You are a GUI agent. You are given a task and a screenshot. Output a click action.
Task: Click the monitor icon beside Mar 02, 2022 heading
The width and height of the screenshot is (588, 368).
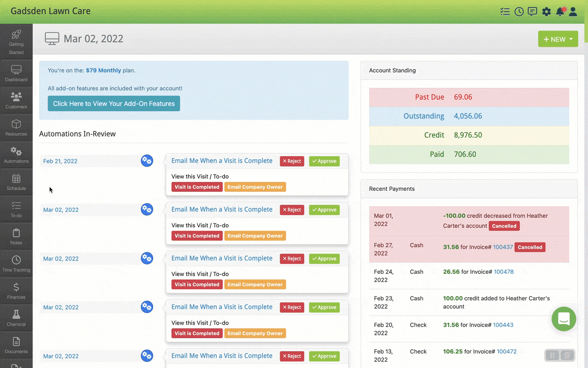tap(52, 39)
